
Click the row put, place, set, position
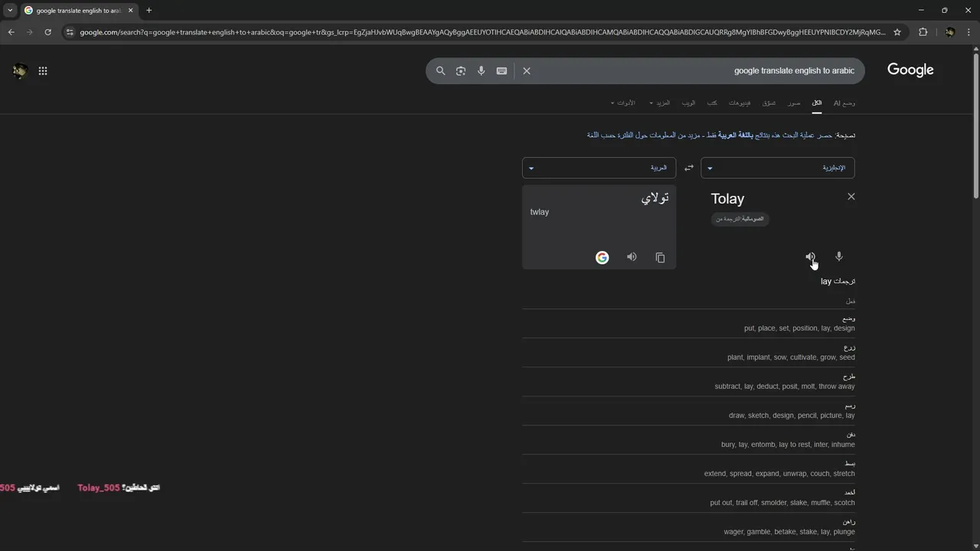689,323
